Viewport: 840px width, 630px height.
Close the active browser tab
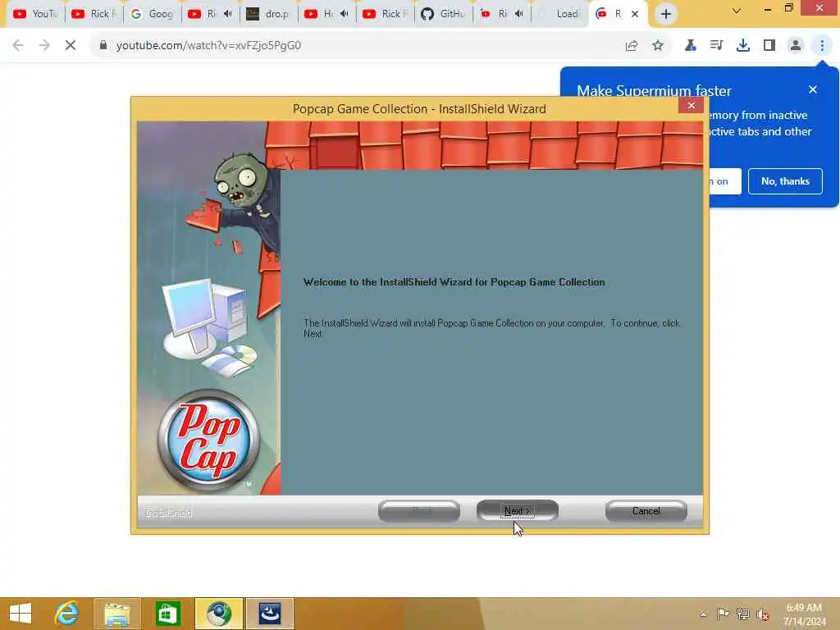click(635, 14)
